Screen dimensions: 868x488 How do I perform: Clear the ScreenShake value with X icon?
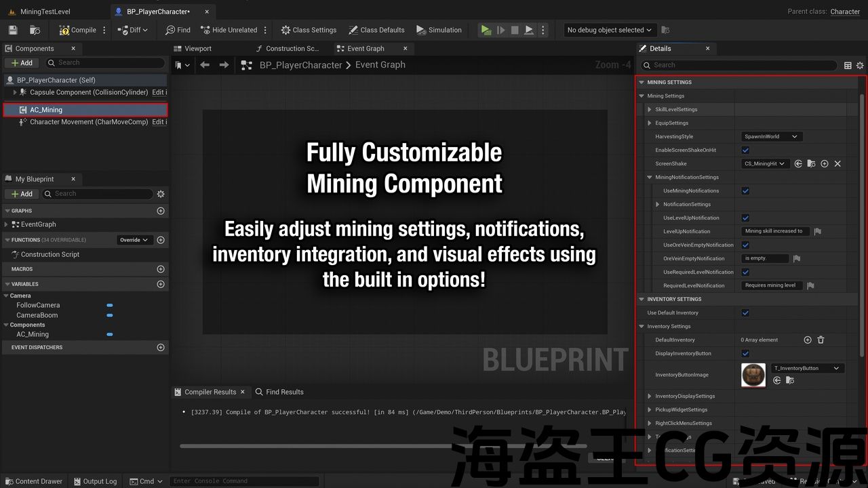click(837, 164)
